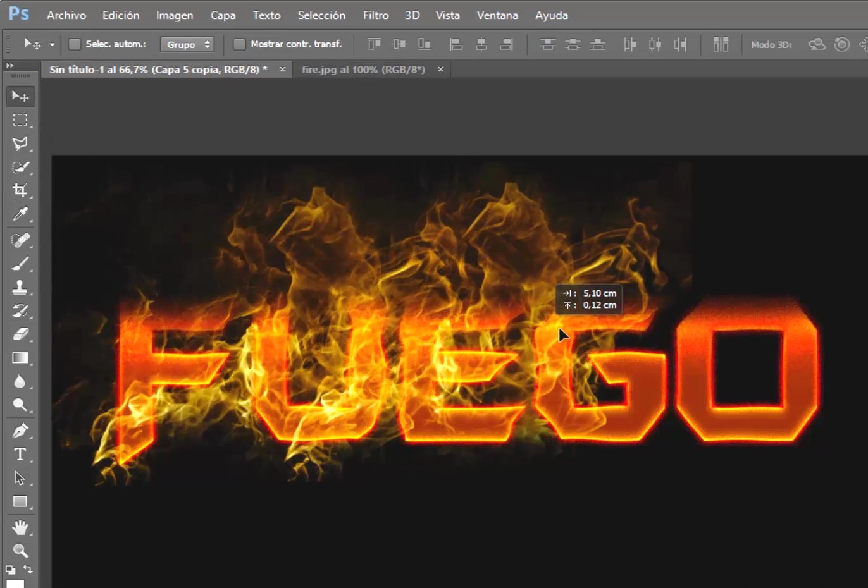Viewport: 868px width, 588px height.
Task: Distribute bottom edges of layers
Action: click(597, 44)
